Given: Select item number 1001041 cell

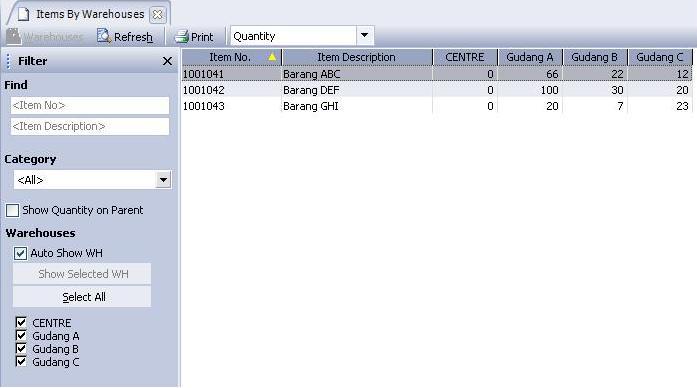Looking at the screenshot, I should tap(232, 74).
